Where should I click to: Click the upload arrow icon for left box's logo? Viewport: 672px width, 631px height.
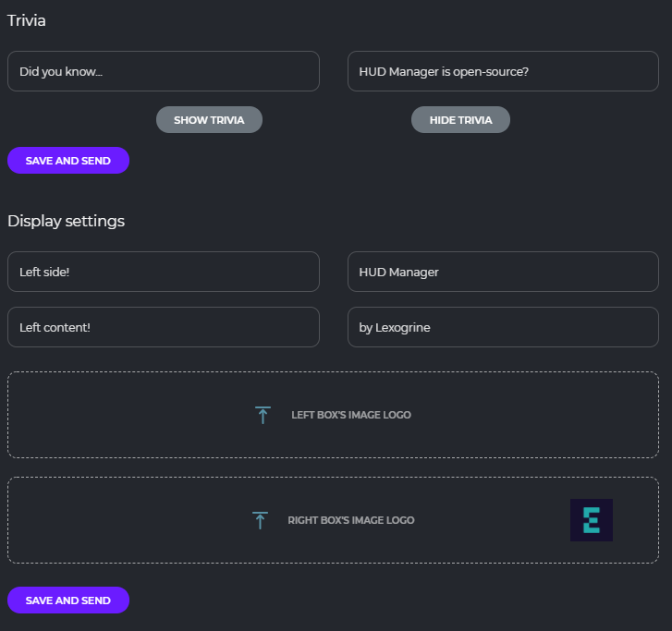[x=263, y=415]
